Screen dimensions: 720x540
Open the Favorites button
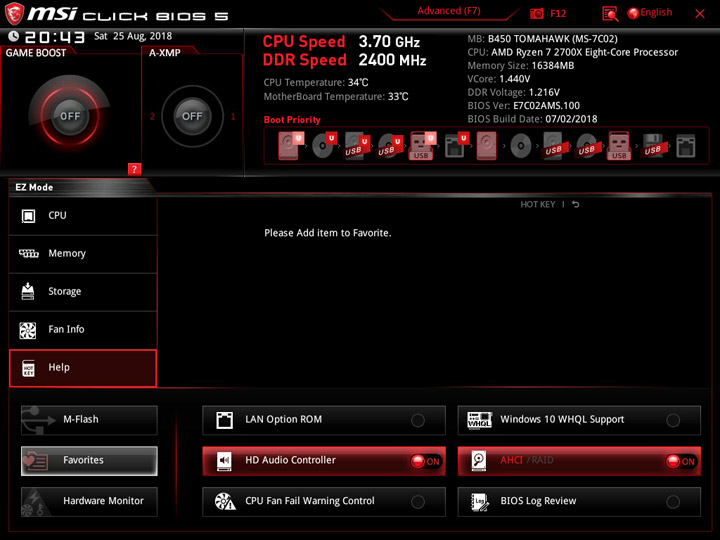point(89,461)
